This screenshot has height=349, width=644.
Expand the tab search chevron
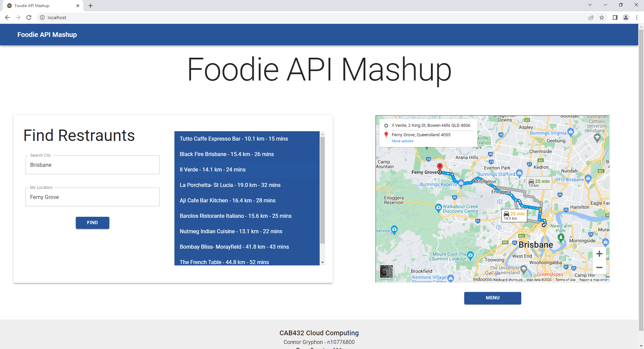pyautogui.click(x=590, y=5)
